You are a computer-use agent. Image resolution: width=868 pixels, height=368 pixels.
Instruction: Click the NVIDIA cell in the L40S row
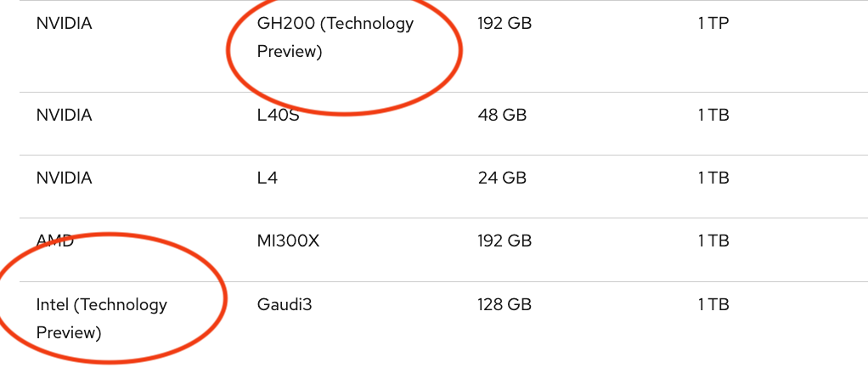tap(64, 115)
